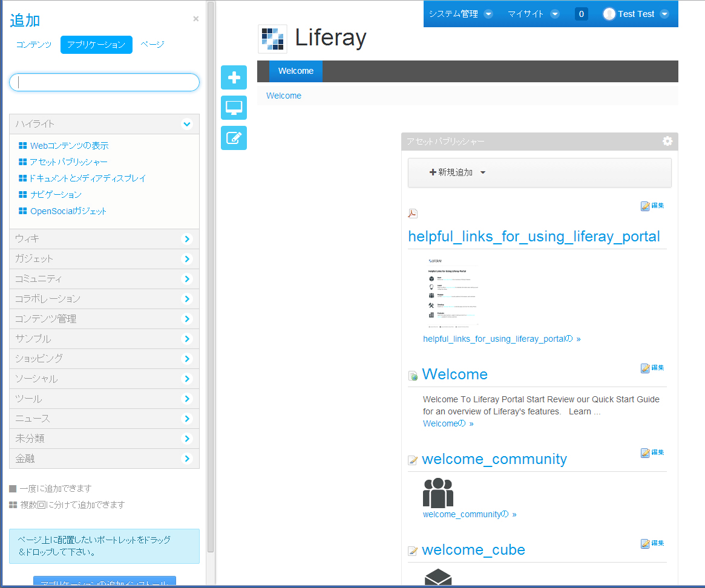Click the PDF icon above helpful_links title
705x588 pixels.
pyautogui.click(x=412, y=214)
